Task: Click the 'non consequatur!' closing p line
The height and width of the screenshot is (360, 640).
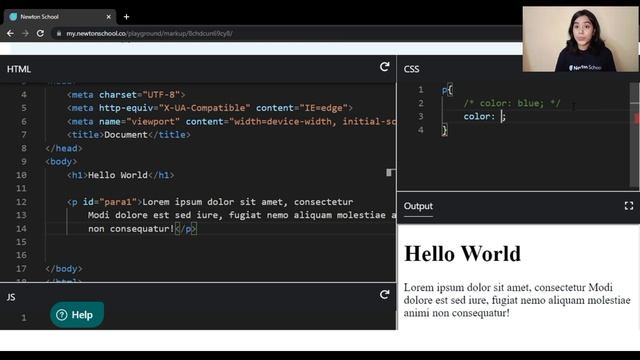Action: 142,229
